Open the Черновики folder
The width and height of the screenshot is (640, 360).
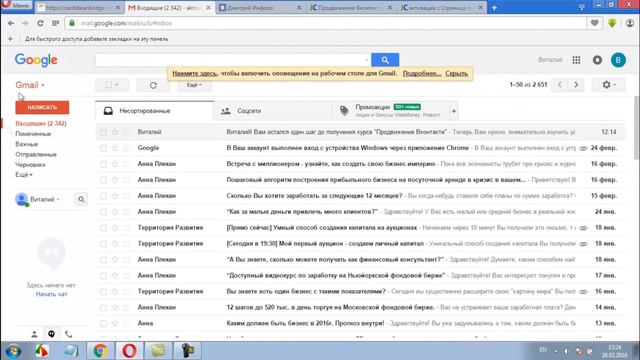[x=30, y=165]
